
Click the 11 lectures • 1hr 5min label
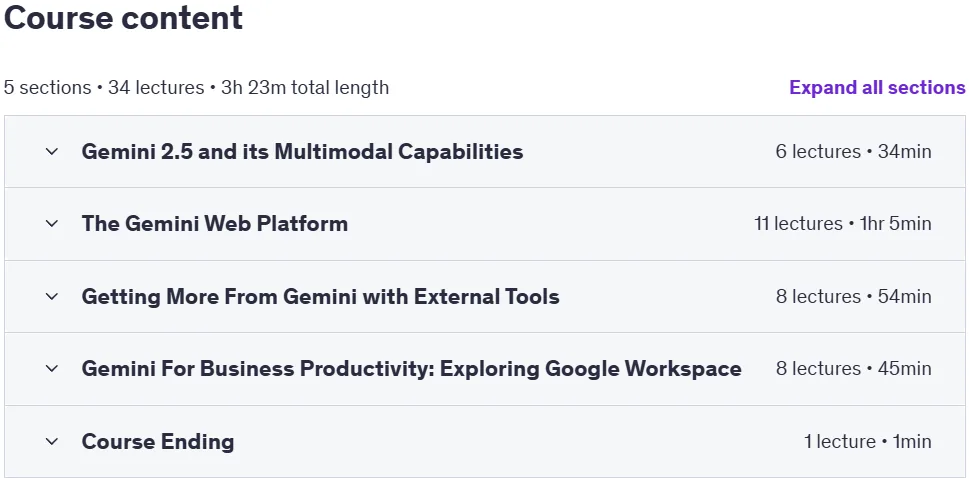pos(843,223)
